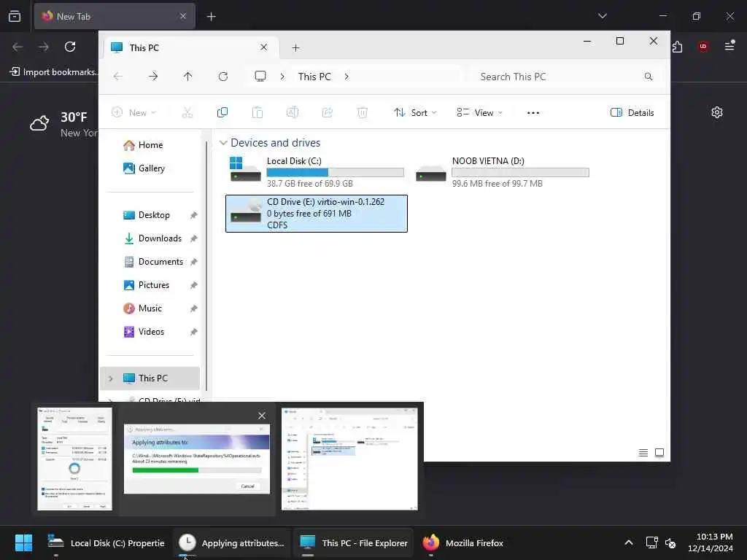Open Applying attributes preview thumbnail

pyautogui.click(x=197, y=459)
